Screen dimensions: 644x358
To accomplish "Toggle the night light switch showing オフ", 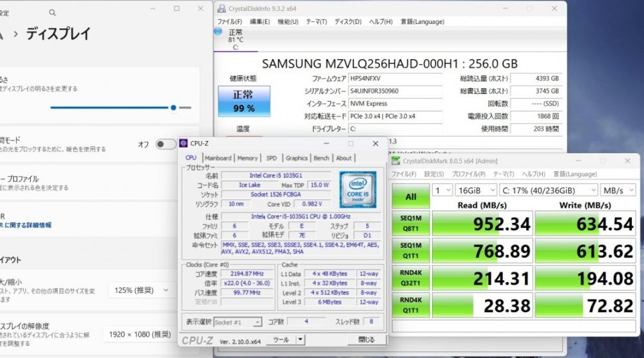I will (165, 144).
